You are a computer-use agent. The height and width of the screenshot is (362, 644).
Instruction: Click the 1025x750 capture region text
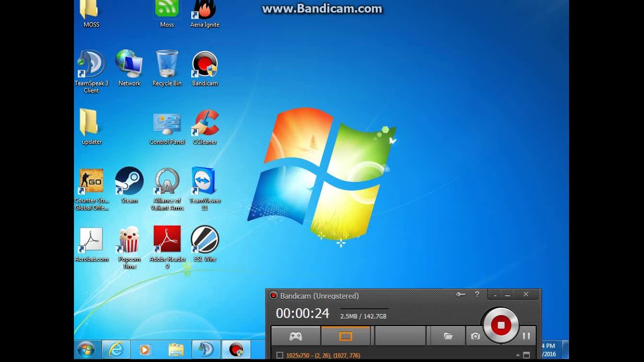323,355
